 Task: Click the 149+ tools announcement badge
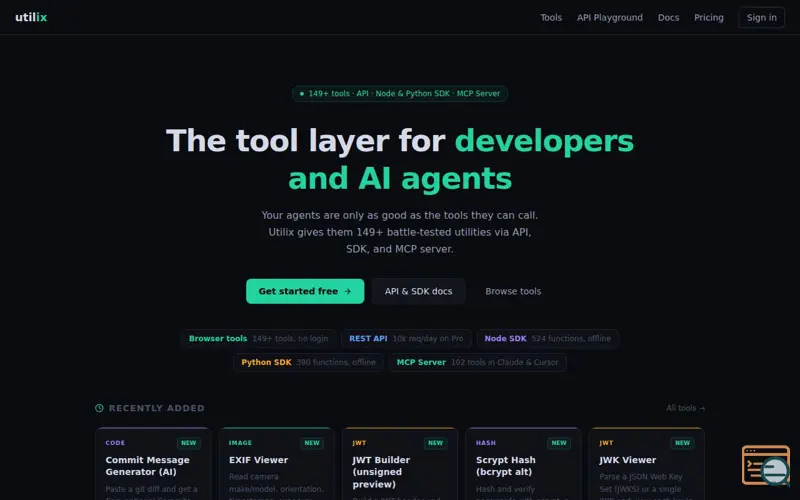pos(400,94)
